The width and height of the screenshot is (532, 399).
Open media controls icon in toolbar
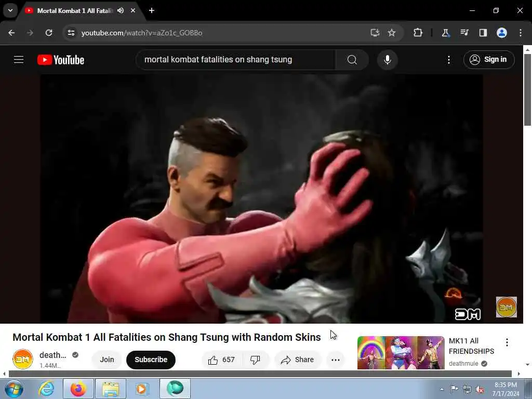pyautogui.click(x=464, y=33)
